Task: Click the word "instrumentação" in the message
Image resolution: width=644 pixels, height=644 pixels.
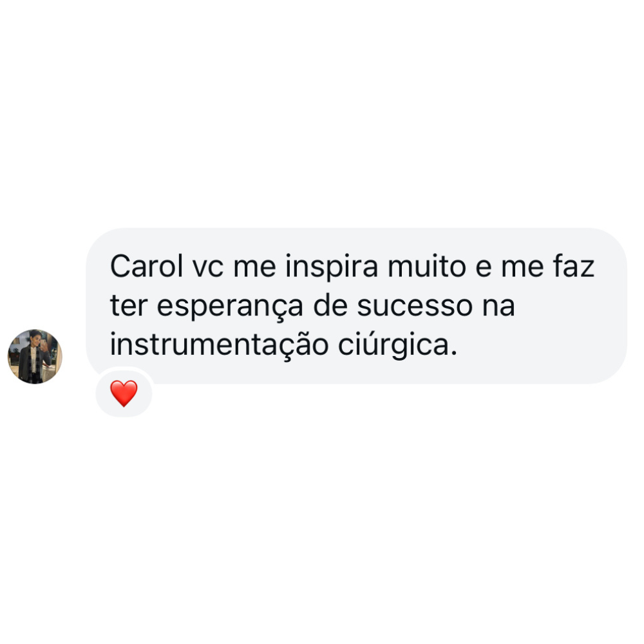Action: coord(219,345)
